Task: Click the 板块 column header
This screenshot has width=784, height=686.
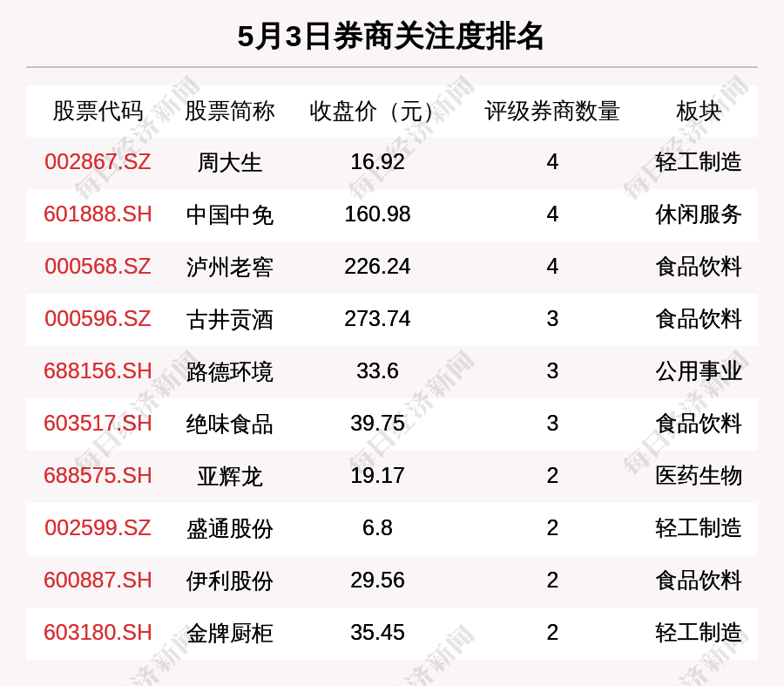Action: [x=699, y=111]
